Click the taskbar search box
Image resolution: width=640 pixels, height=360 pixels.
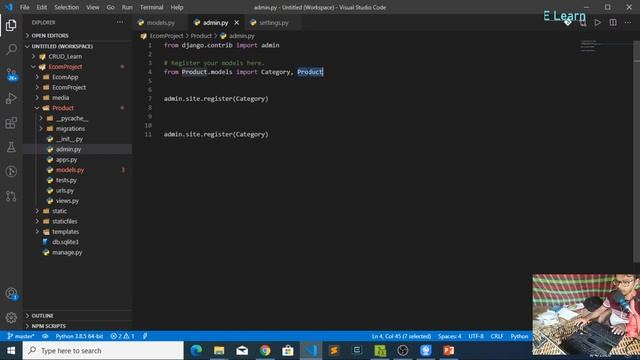[x=103, y=351]
